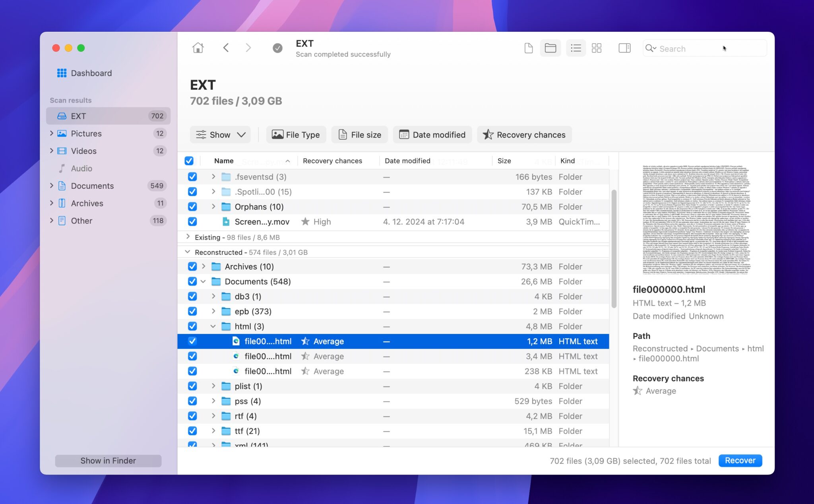Open Dashboard from the sidebar
This screenshot has width=814, height=504.
coord(91,73)
